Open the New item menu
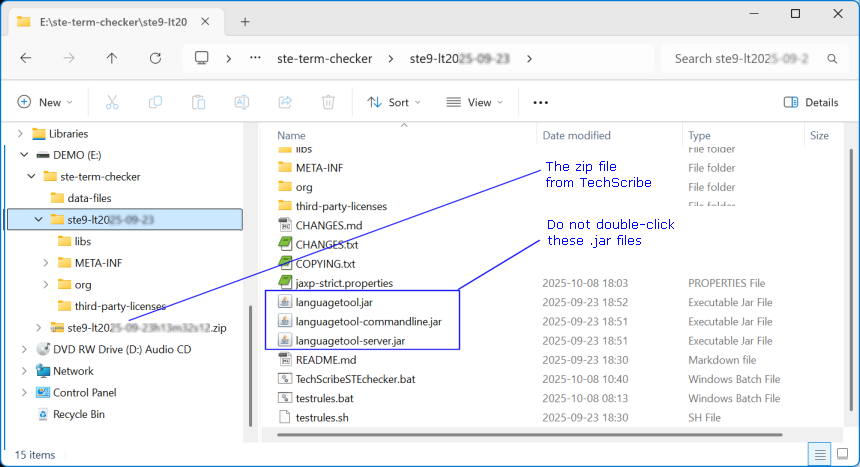Screen dimensions: 860x467 (x=44, y=102)
